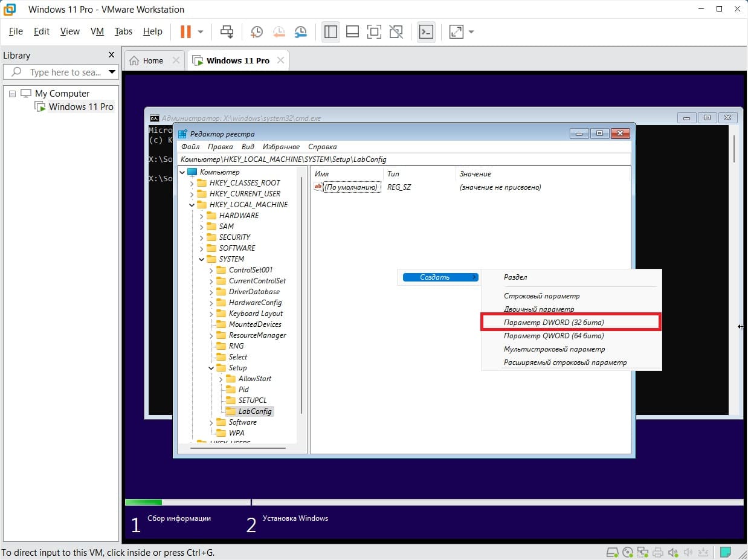Collapse the HKEY_LOCAL_MACHINE key
Viewport: 748px width, 560px height.
click(192, 205)
